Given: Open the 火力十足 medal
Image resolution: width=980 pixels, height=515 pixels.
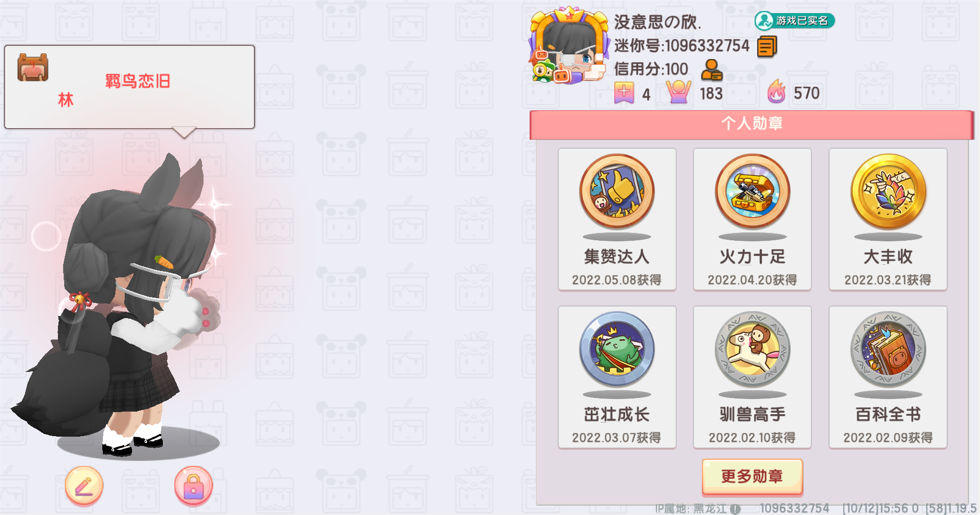Looking at the screenshot, I should (752, 219).
